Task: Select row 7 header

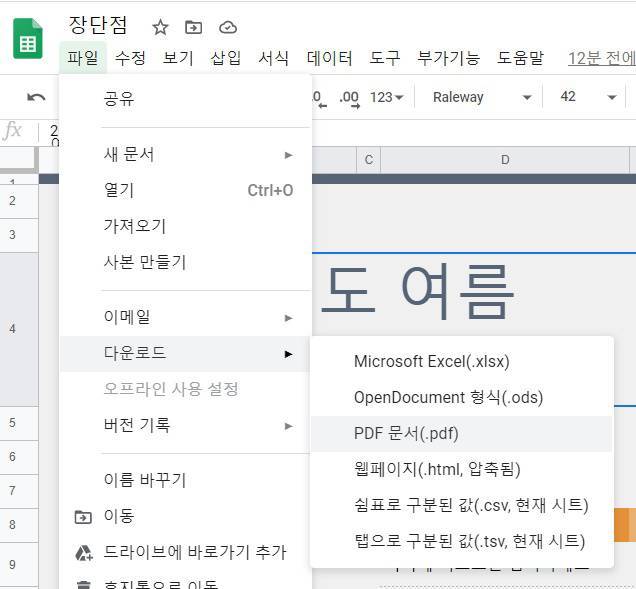Action: tap(19, 491)
